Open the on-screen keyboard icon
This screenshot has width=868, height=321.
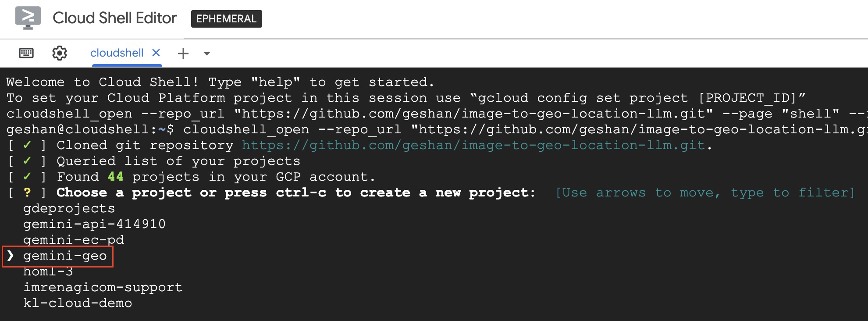coord(26,53)
